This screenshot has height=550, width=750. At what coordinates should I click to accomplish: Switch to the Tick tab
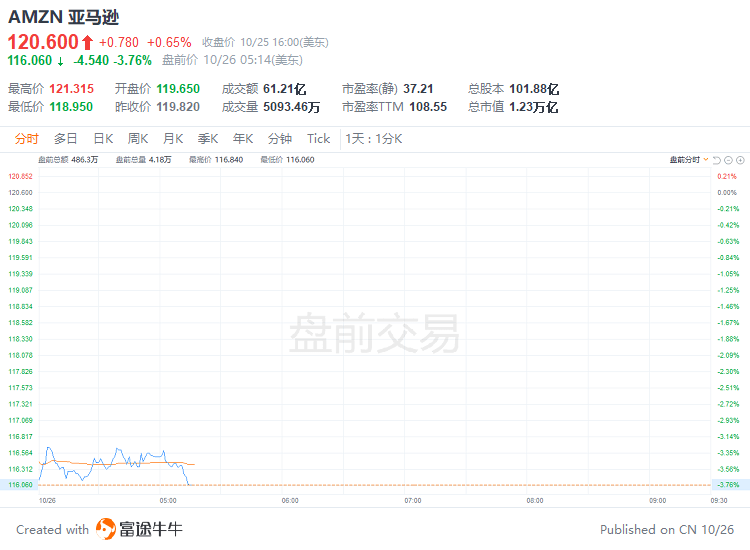coord(319,139)
